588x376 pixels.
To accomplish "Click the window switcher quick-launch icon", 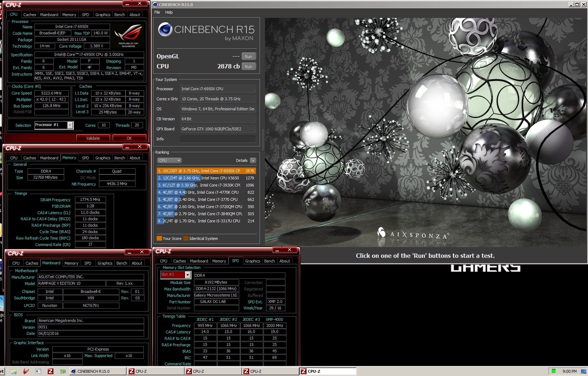I will click(38, 371).
